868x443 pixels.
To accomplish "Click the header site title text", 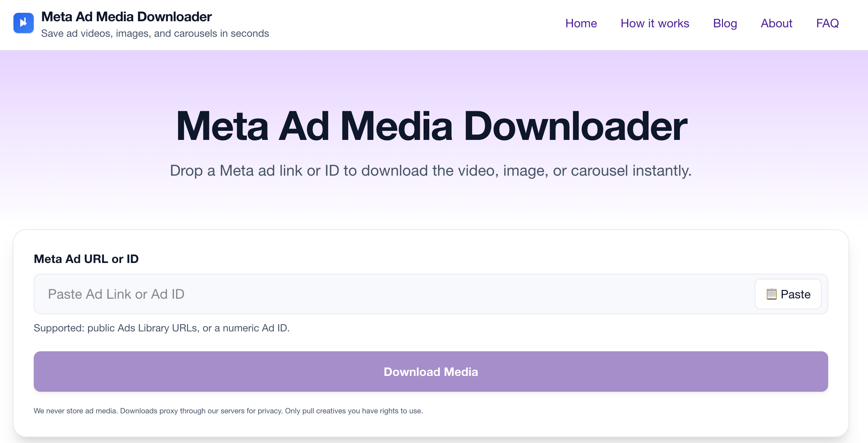I will point(126,17).
